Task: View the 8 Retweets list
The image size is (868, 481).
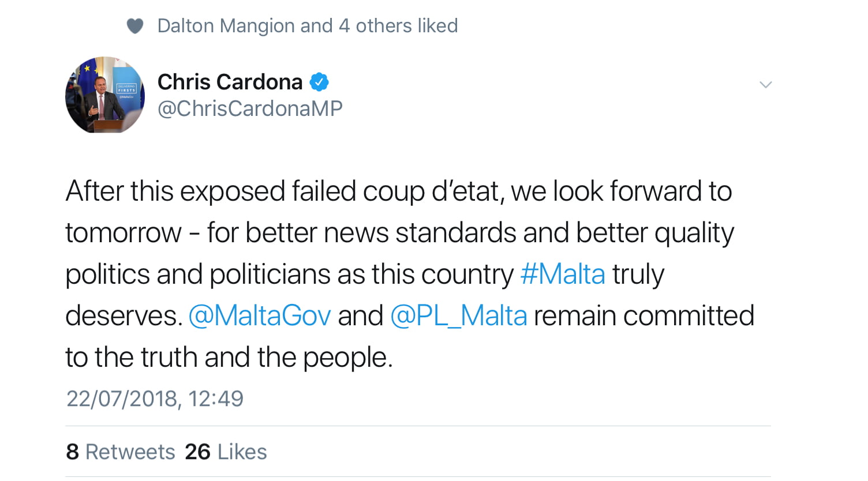Action: tap(121, 452)
